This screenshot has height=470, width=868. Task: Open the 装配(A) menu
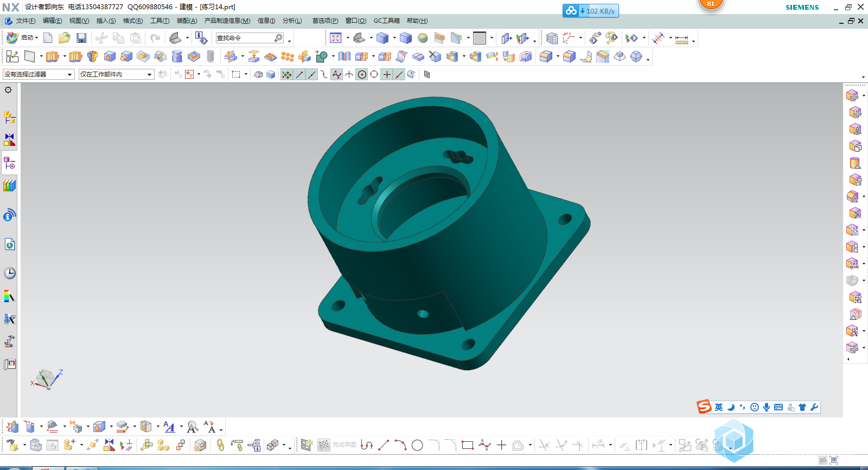[187, 21]
